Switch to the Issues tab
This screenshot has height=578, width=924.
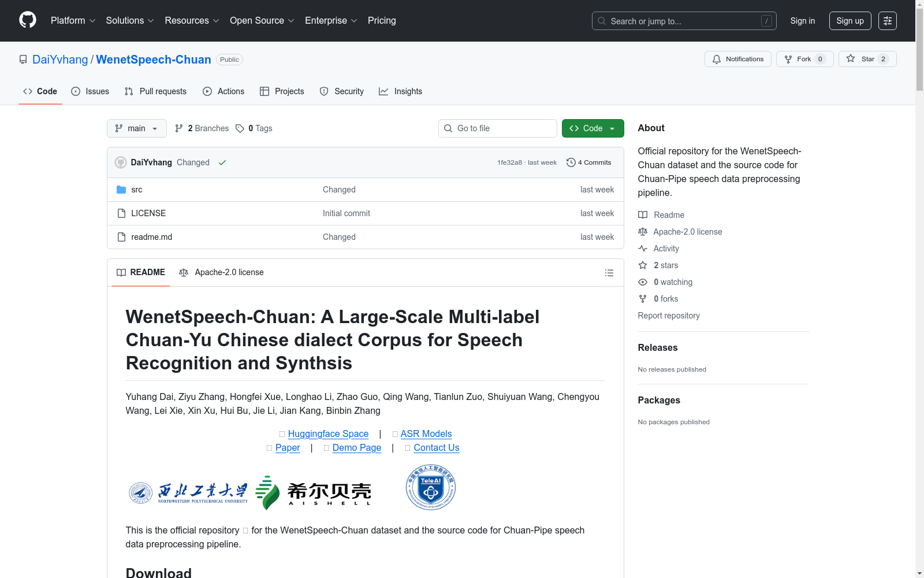[90, 91]
